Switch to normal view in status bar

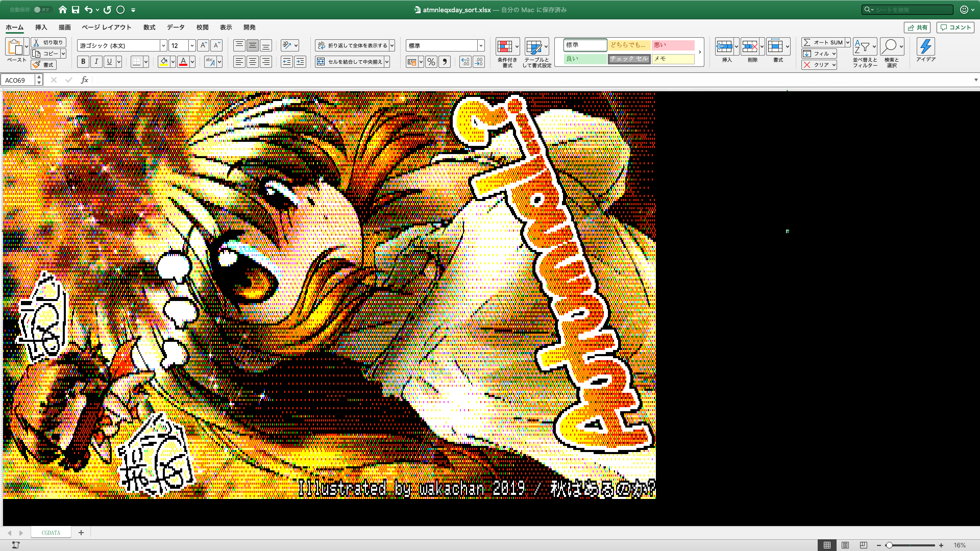pyautogui.click(x=827, y=545)
